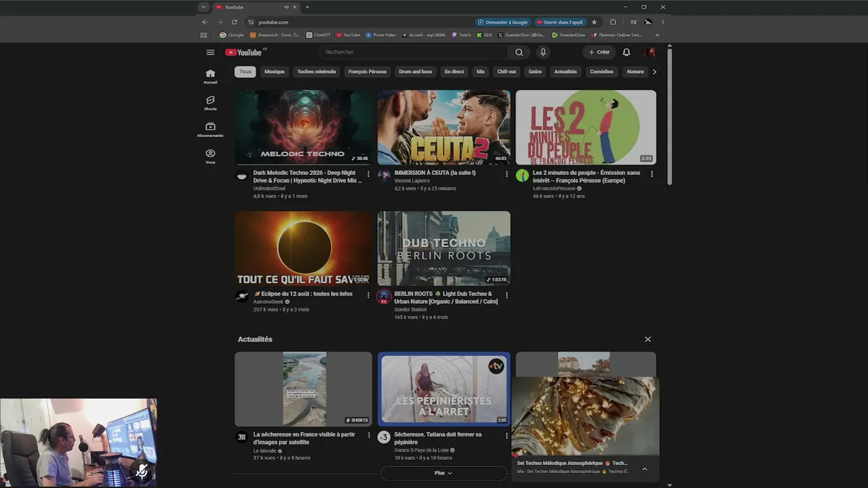868x488 pixels.
Task: Select the Chill-out filter chip
Action: coord(507,72)
